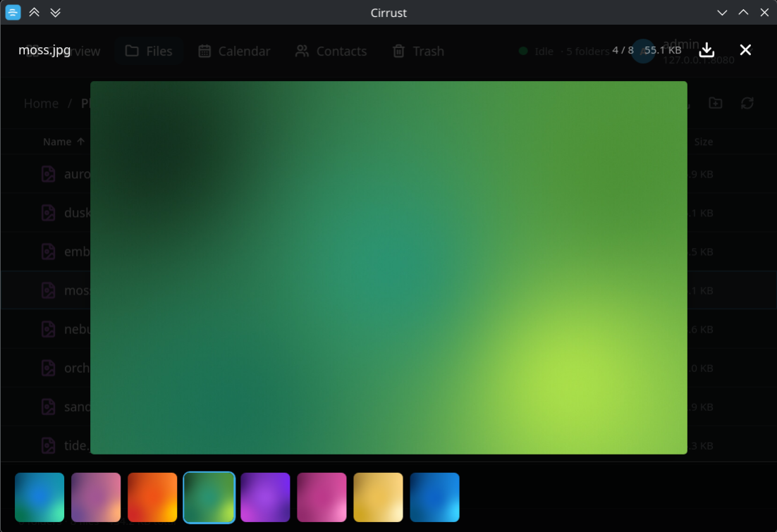Click the large moss image preview

388,268
